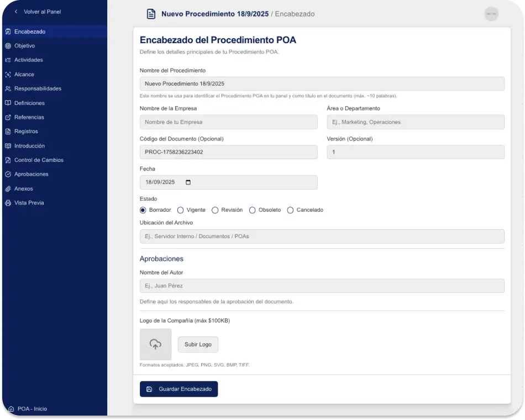Click the Alcance scope icon
The width and height of the screenshot is (525, 420).
tap(8, 75)
